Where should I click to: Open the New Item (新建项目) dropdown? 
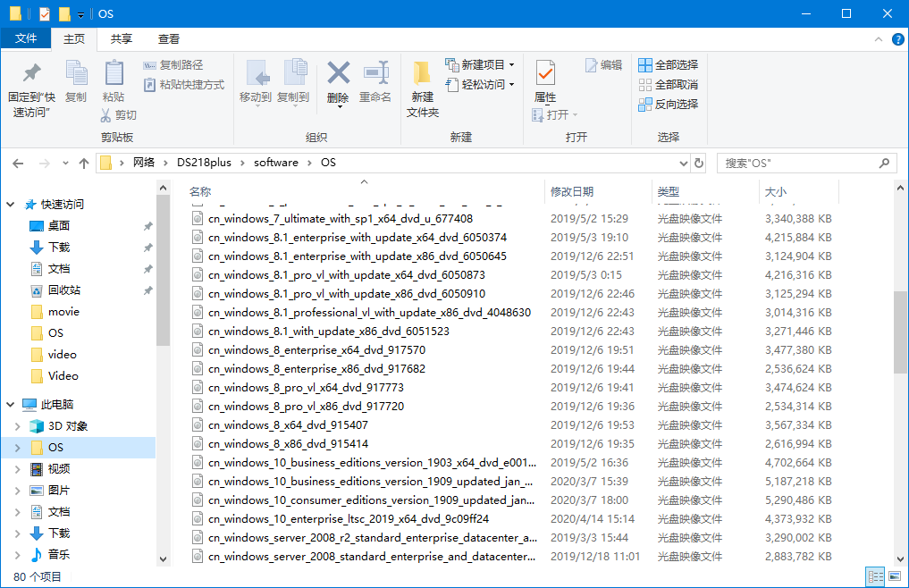click(x=479, y=65)
